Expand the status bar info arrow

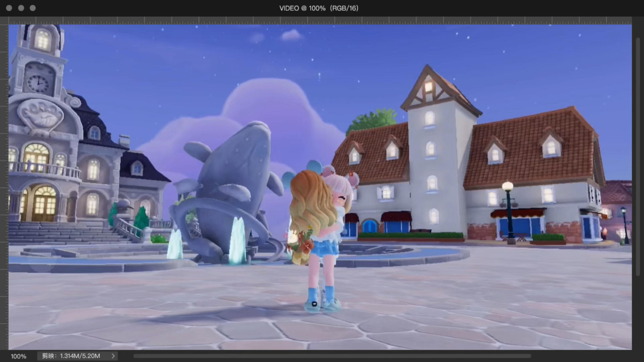point(113,356)
